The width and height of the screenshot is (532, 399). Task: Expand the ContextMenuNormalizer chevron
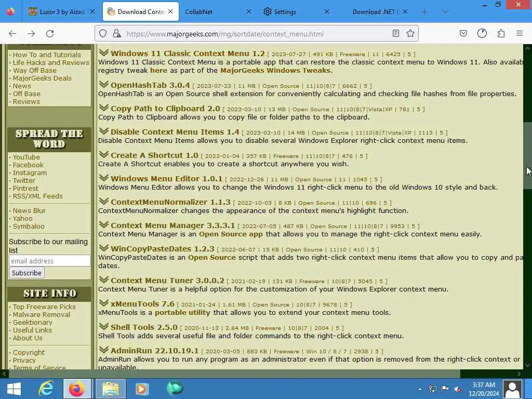pos(104,202)
